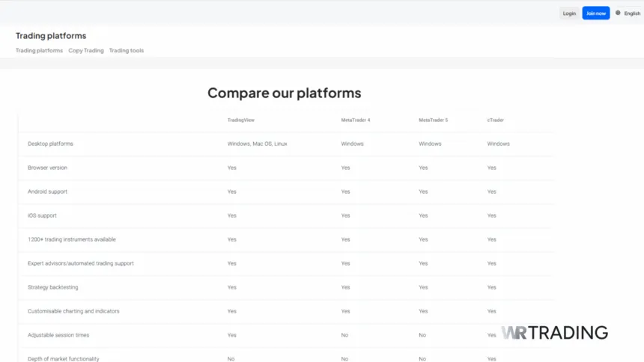Click MetaTrader 5 No in Adjustable session times
Image resolution: width=644 pixels, height=362 pixels.
point(422,335)
